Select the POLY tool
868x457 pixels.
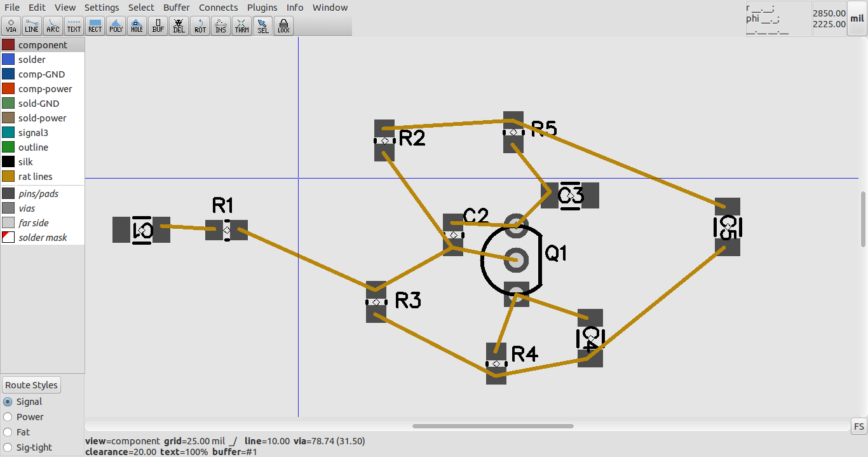116,25
